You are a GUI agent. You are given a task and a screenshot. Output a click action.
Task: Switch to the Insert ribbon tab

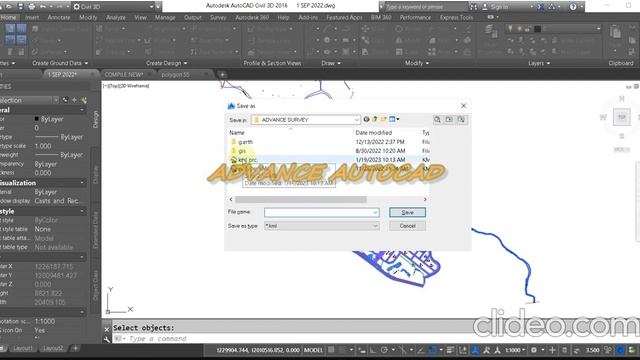[x=32, y=18]
